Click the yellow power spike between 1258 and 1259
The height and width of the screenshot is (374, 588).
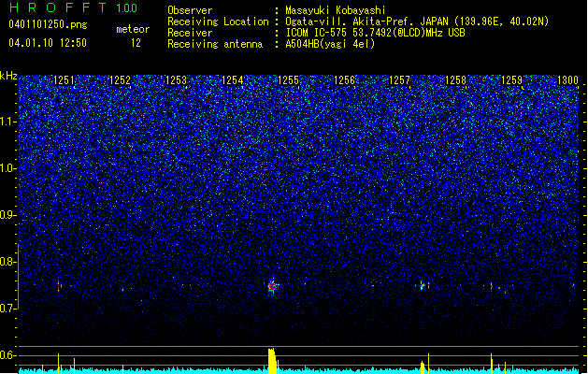point(492,363)
